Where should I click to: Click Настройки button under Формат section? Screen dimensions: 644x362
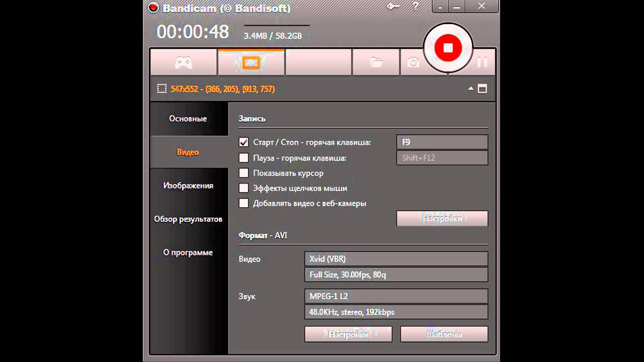pyautogui.click(x=348, y=334)
